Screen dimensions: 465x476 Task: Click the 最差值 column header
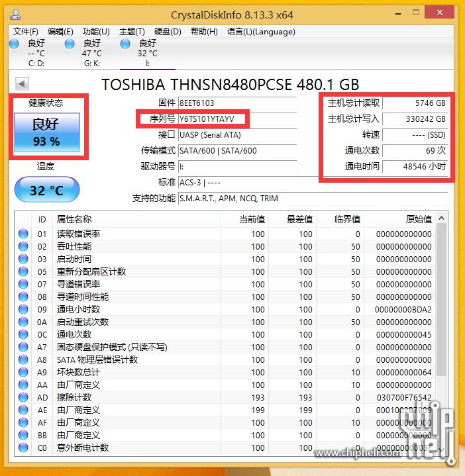(293, 219)
